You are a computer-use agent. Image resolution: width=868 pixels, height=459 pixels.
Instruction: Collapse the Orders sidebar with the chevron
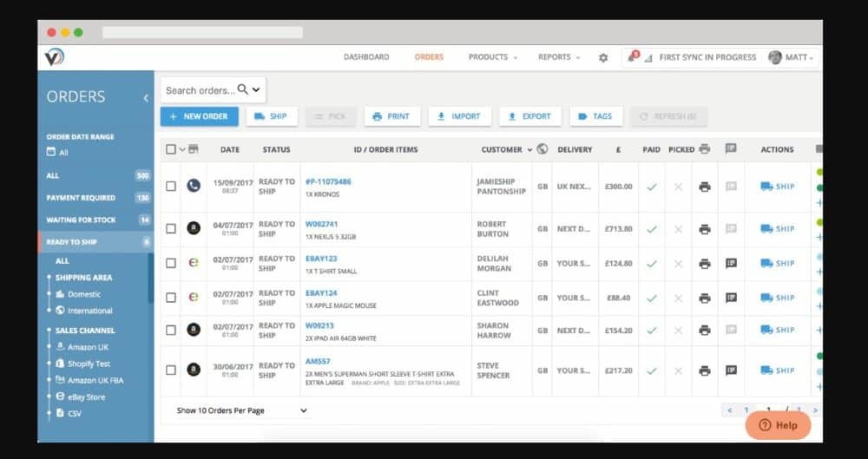pyautogui.click(x=146, y=97)
